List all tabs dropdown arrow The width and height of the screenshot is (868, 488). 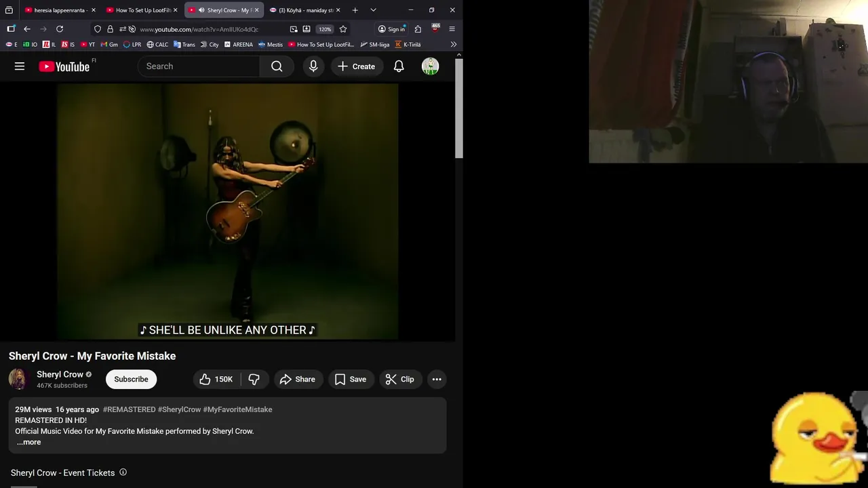(373, 10)
